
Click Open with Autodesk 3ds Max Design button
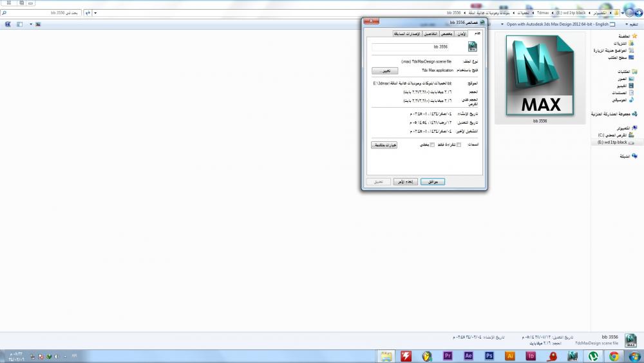click(x=560, y=25)
